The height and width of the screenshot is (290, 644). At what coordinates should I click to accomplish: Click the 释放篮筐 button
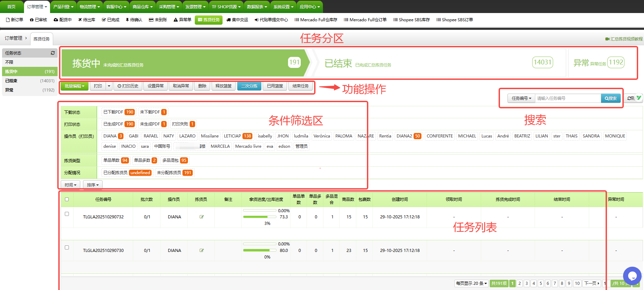224,86
